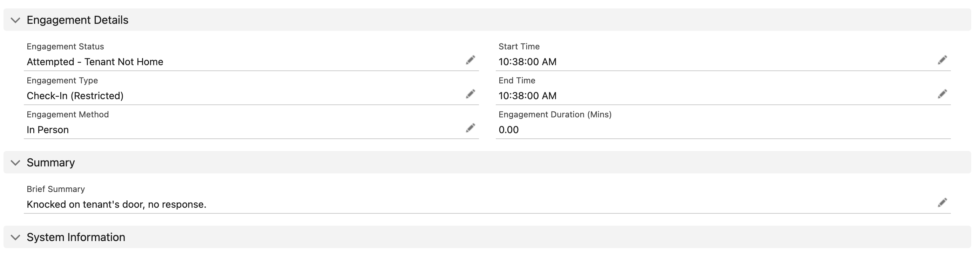This screenshot has height=254, width=980.
Task: Click the System Information header title
Action: tap(76, 237)
